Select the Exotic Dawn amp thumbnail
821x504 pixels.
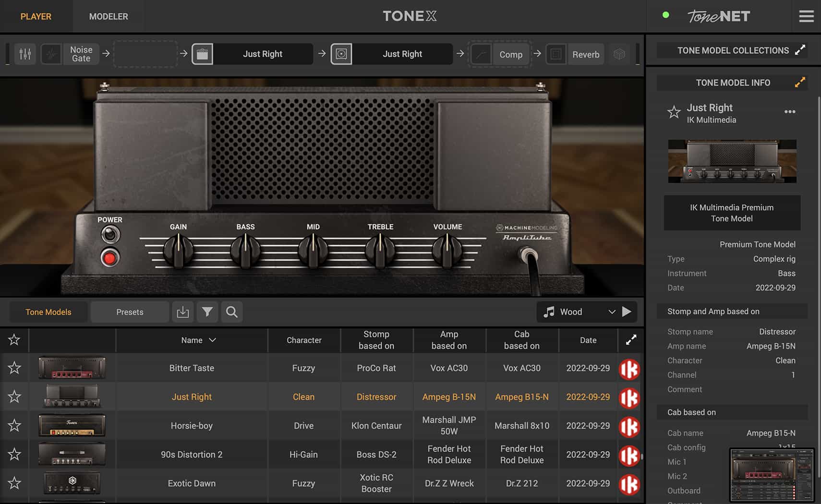coord(72,483)
